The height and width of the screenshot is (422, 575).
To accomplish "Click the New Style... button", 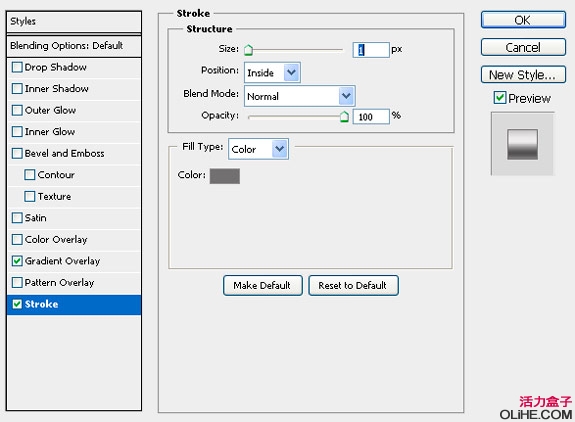I will (523, 75).
